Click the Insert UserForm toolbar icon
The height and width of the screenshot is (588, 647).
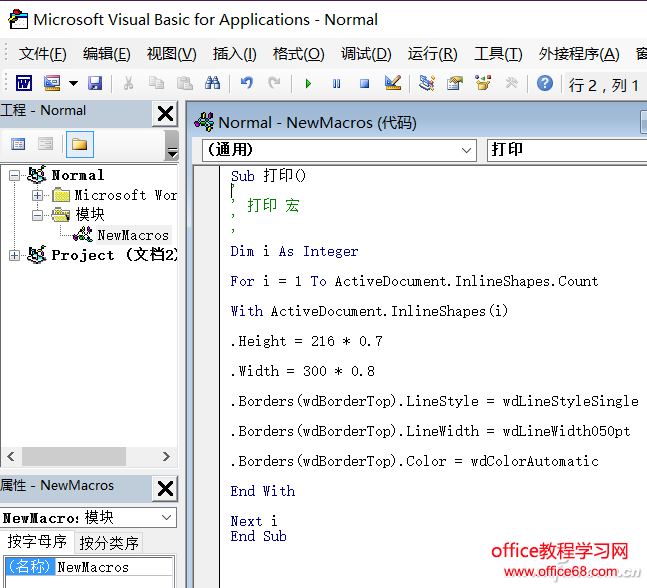tap(52, 84)
